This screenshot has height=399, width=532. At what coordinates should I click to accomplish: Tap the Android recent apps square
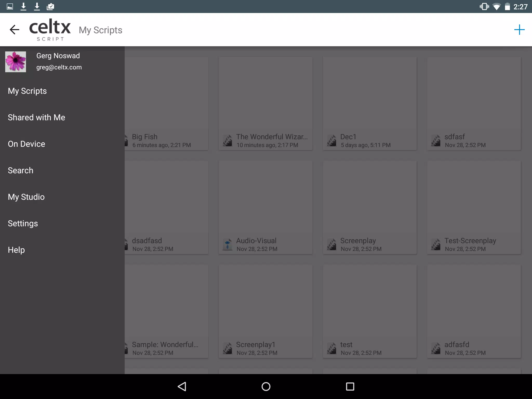click(350, 387)
